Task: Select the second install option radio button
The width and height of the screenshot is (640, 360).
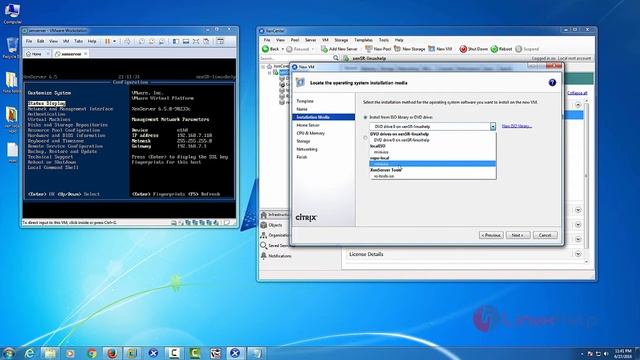Action: click(365, 138)
